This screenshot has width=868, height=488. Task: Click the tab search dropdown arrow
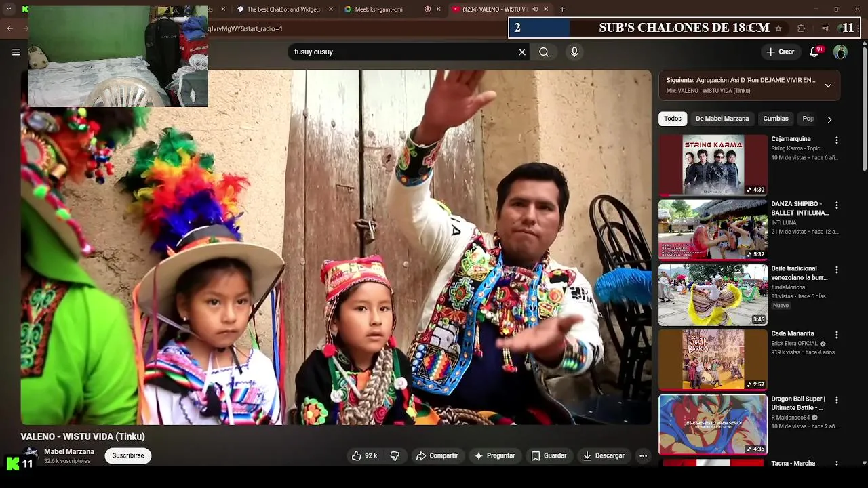[9, 9]
